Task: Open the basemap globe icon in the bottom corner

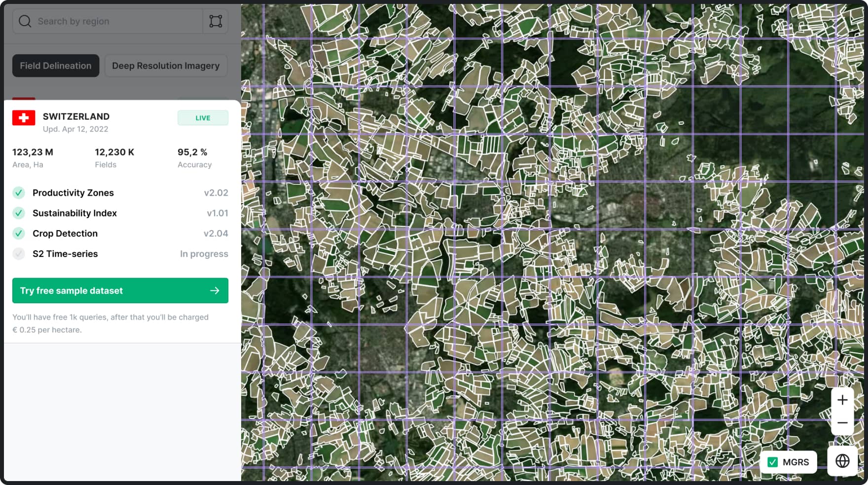Action: (x=842, y=461)
